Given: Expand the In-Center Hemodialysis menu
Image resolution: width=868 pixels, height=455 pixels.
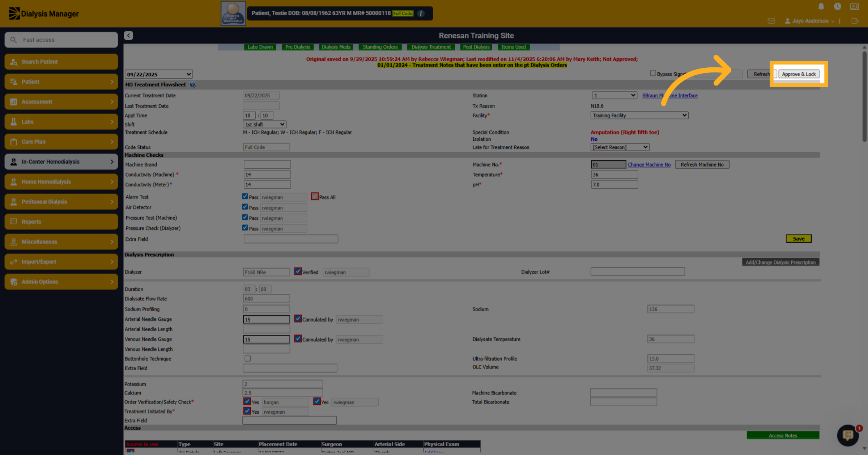Looking at the screenshot, I should [x=61, y=162].
